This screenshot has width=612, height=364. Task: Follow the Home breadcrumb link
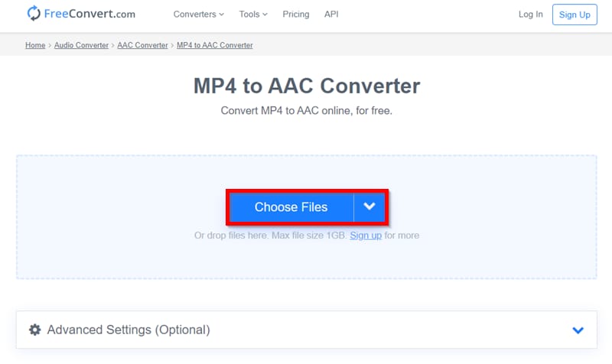point(35,45)
